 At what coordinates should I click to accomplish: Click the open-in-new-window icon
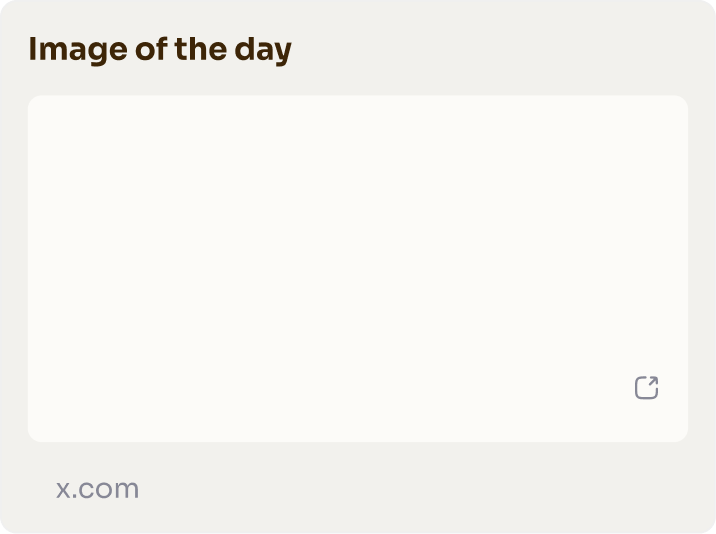tap(646, 387)
